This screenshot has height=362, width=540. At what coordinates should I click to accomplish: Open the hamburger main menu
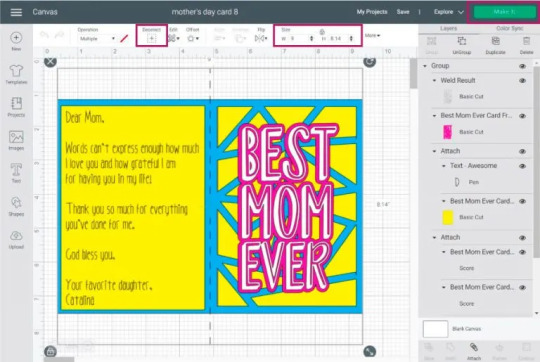[16, 12]
